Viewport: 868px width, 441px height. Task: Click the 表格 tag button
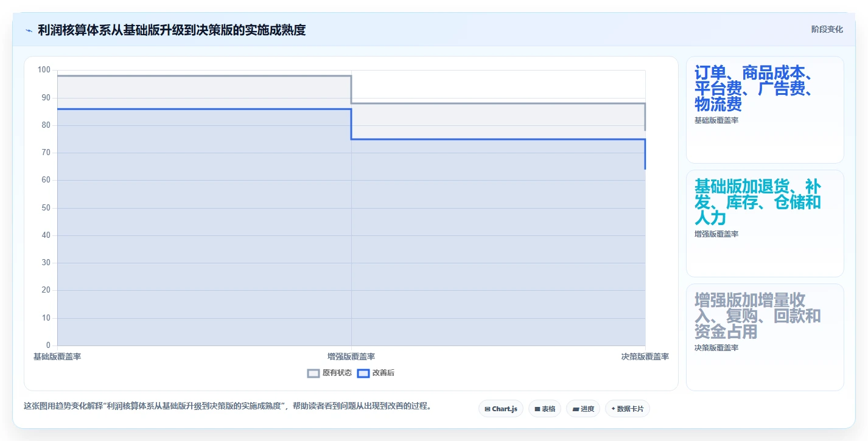pos(545,409)
